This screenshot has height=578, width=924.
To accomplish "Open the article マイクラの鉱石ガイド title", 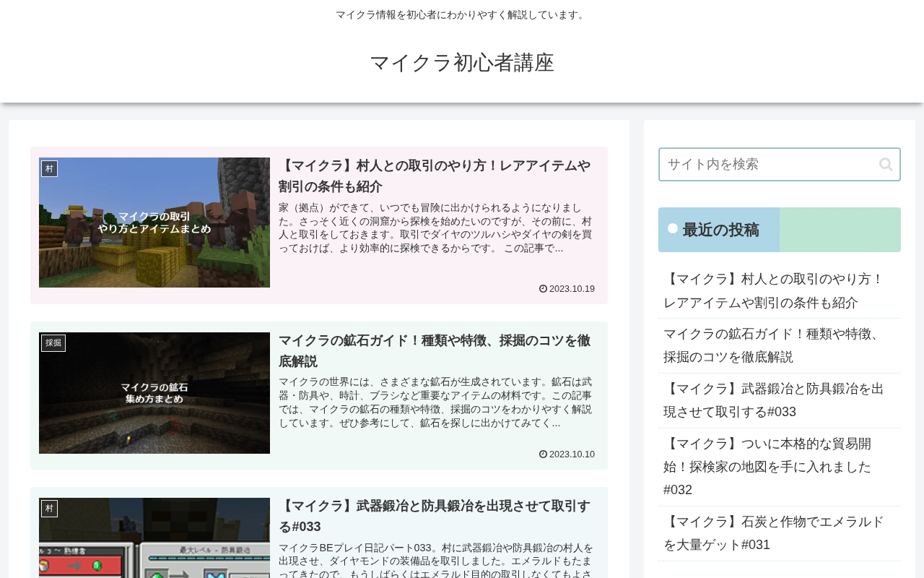I will click(435, 351).
